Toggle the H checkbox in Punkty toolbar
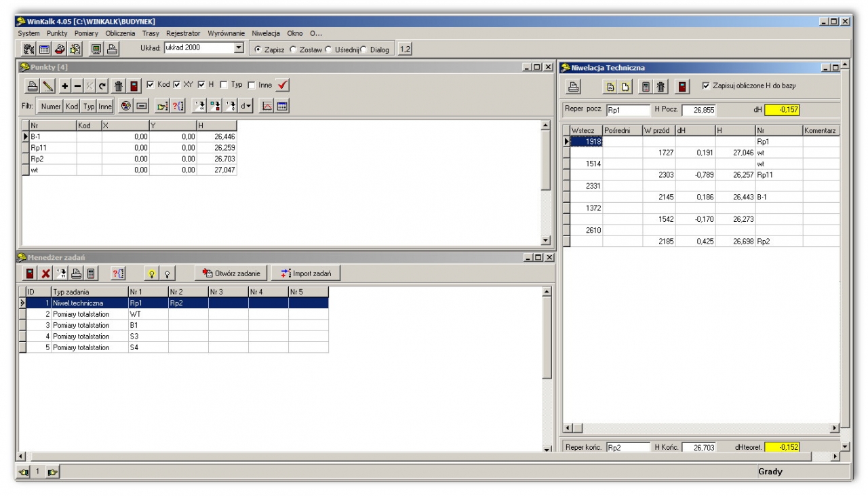 (203, 85)
